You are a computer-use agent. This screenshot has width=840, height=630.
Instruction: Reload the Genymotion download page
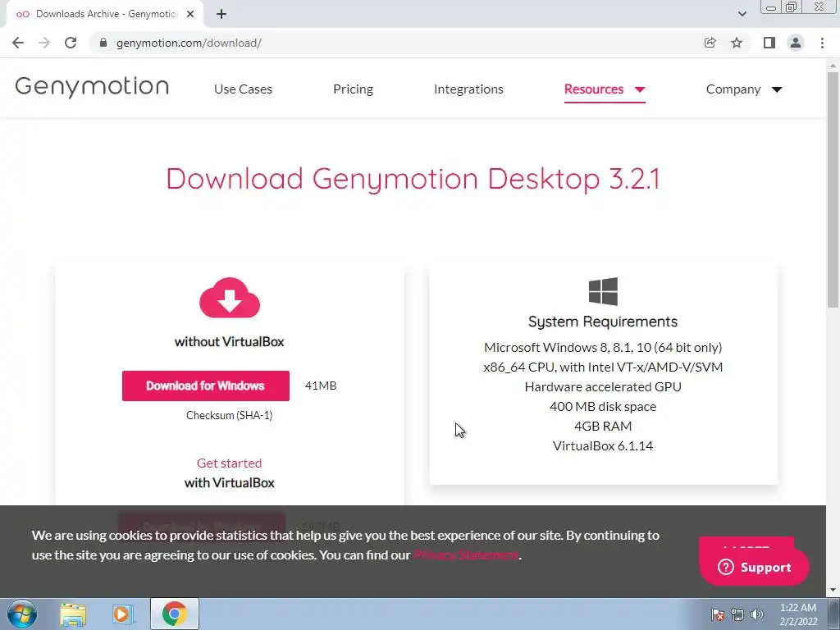click(71, 43)
